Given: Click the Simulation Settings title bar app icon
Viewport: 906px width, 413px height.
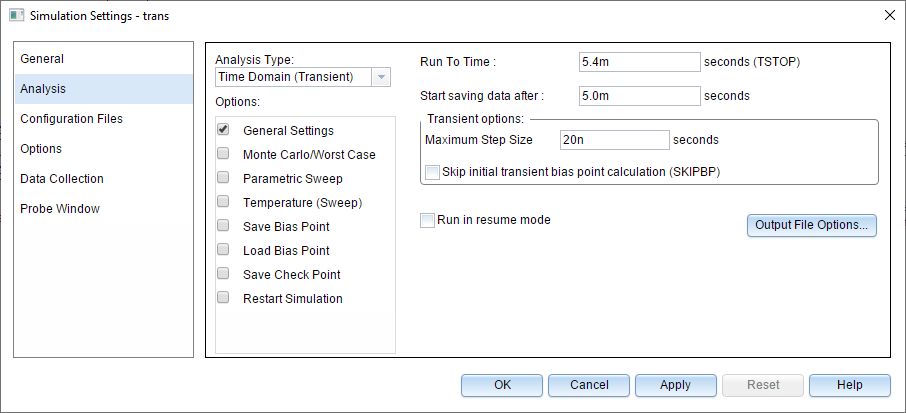Looking at the screenshot, I should pyautogui.click(x=16, y=16).
